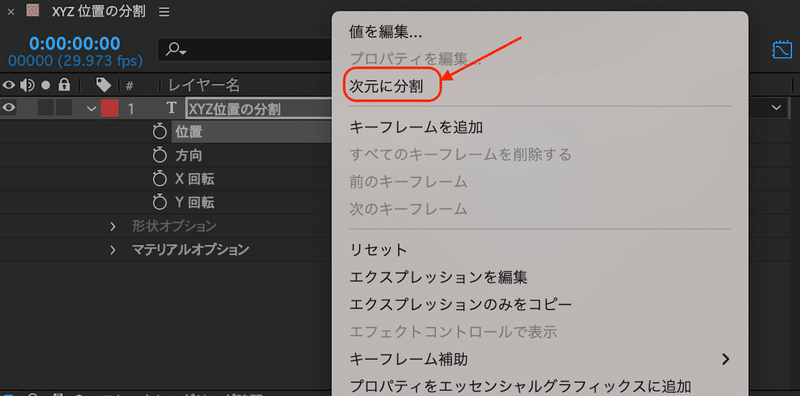The width and height of the screenshot is (800, 396).
Task: Expand 形状オプション group
Action: (x=113, y=226)
